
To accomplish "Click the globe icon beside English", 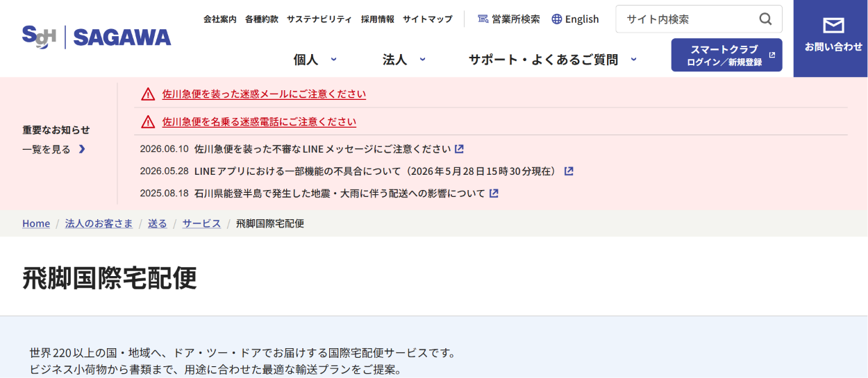I will click(556, 19).
